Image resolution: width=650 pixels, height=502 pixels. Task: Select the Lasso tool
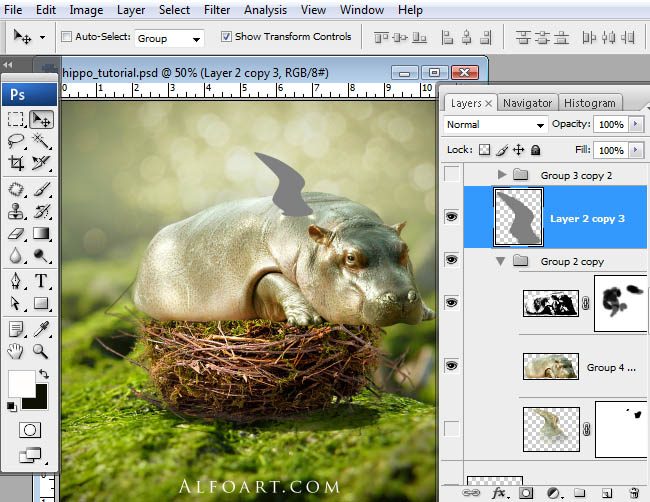click(x=16, y=141)
